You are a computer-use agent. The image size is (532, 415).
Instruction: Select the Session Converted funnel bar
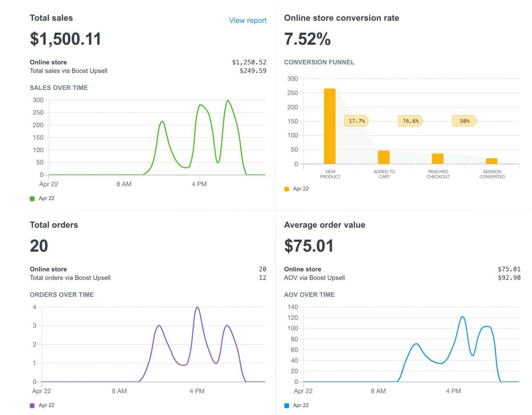point(491,161)
